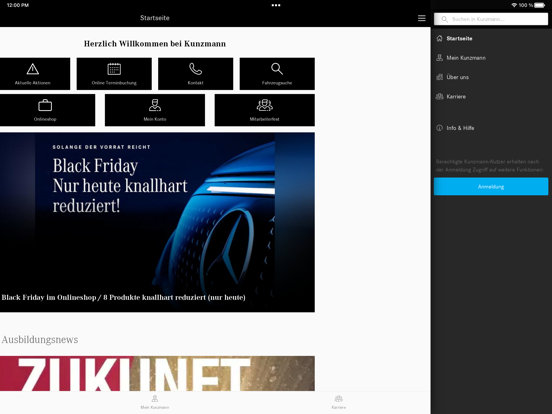The height and width of the screenshot is (414, 552).
Task: Tap the battery status icon
Action: [x=540, y=5]
